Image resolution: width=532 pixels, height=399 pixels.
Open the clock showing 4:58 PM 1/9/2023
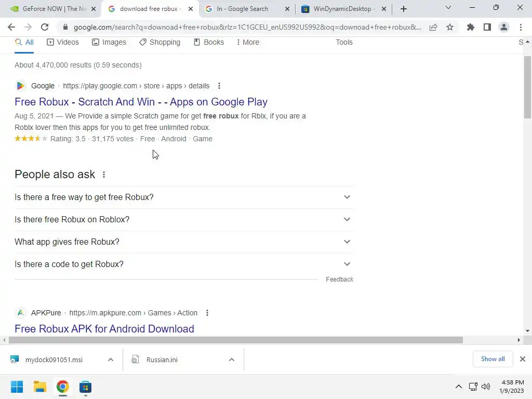click(511, 387)
